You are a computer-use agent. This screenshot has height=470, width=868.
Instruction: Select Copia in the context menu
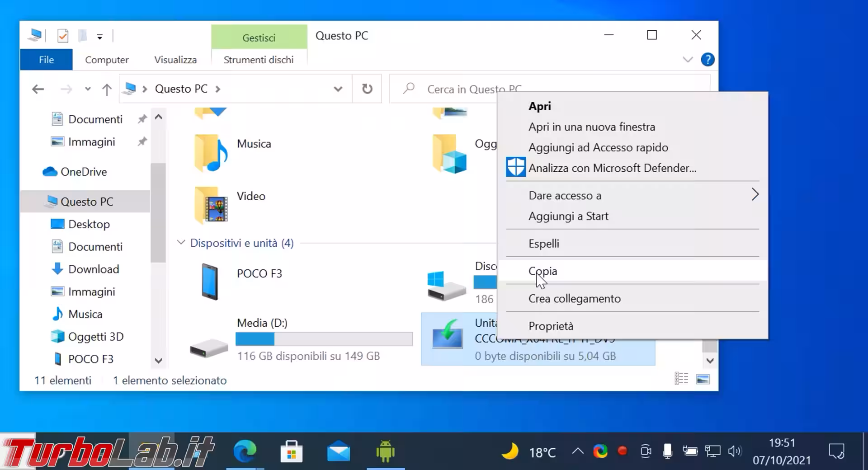point(543,271)
